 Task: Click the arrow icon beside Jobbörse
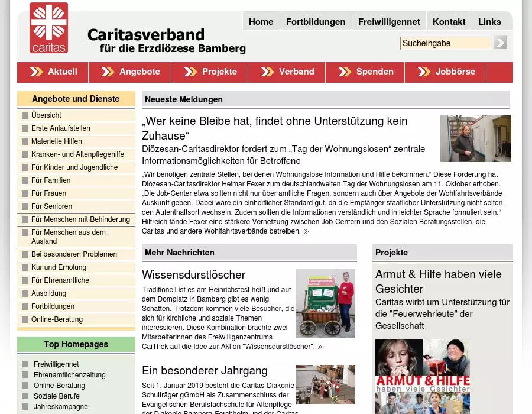424,72
